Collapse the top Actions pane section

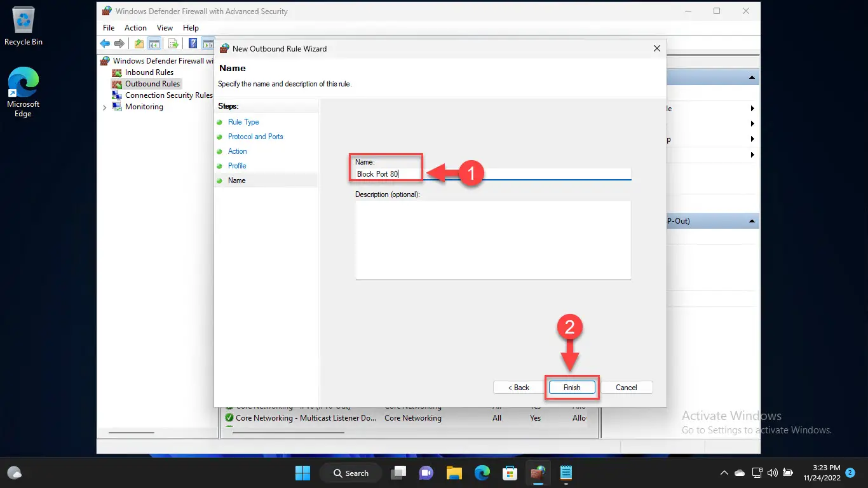(x=752, y=78)
